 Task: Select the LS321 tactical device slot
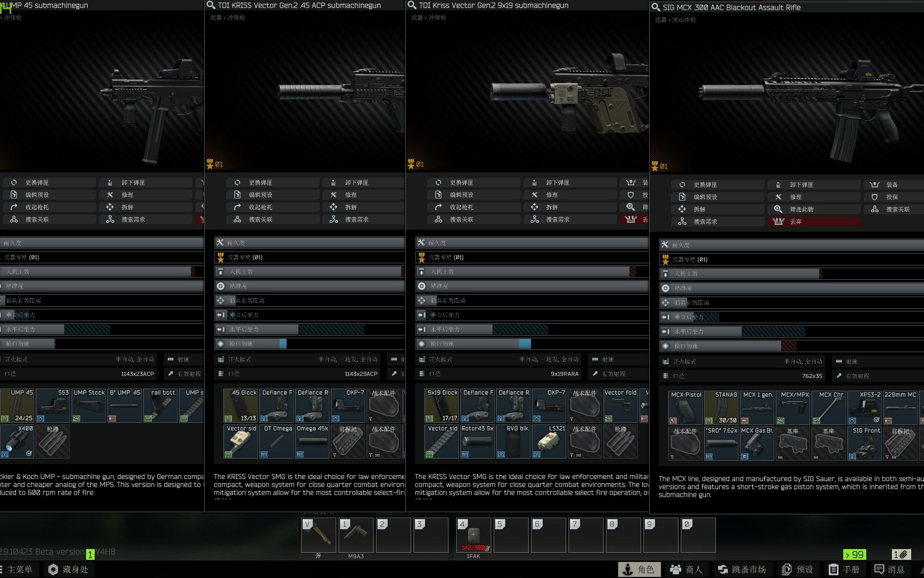coord(549,441)
